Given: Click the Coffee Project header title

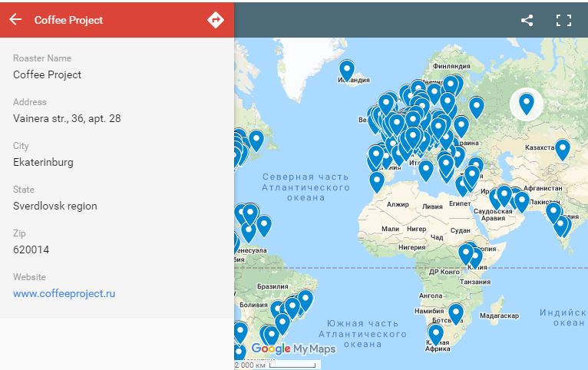Looking at the screenshot, I should coord(68,20).
